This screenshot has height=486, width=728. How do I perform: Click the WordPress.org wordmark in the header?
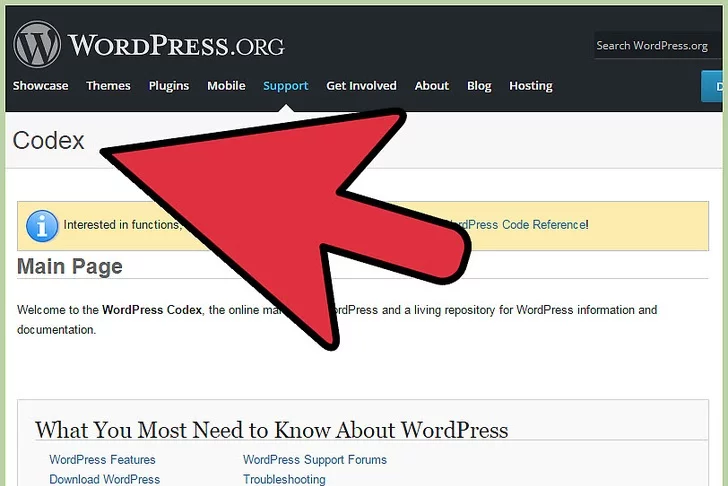point(176,46)
